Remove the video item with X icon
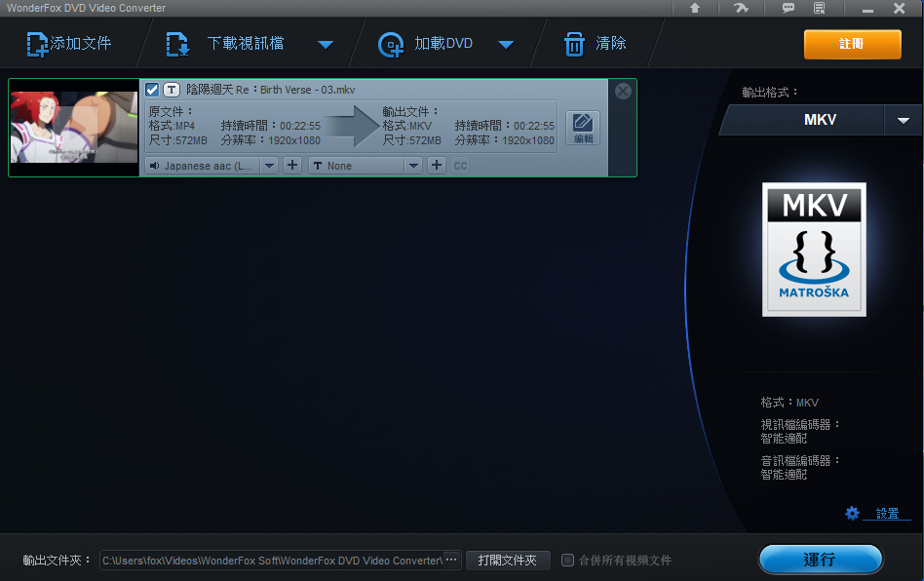924x581 pixels. coord(623,91)
